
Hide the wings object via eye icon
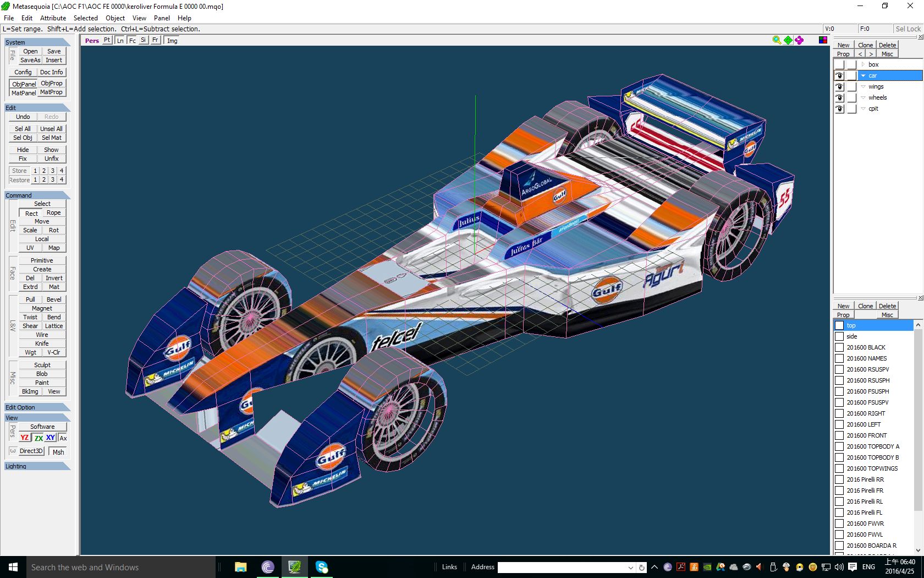click(839, 87)
